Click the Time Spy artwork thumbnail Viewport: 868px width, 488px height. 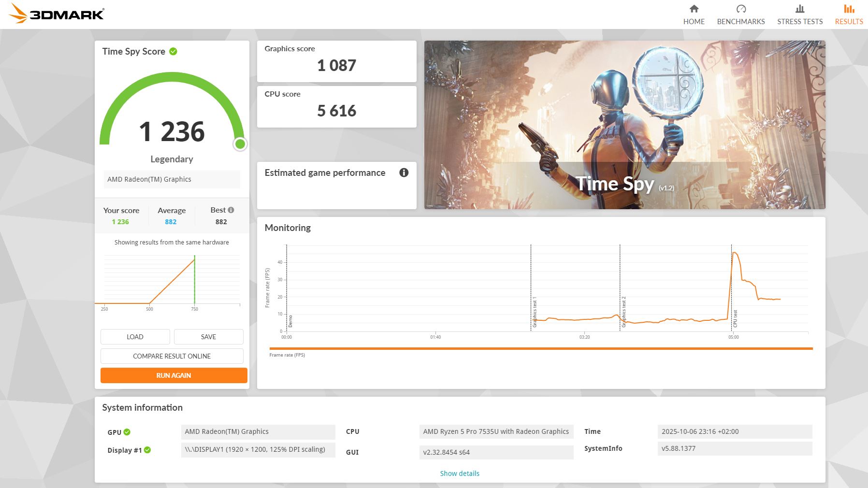point(624,125)
